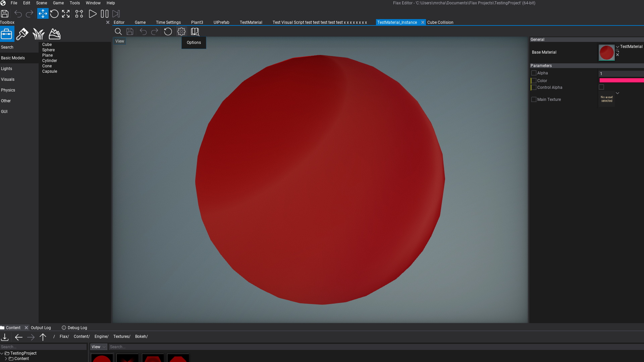Select the Carve terrain tool

[54, 34]
